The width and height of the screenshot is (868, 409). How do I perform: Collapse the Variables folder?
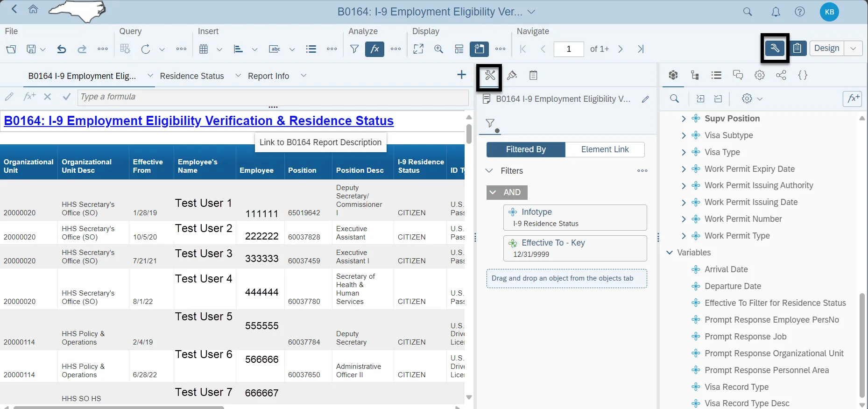click(x=670, y=253)
